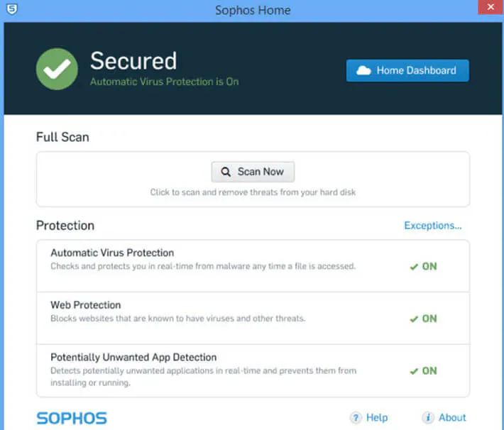Click the magnifying glass scan icon
This screenshot has width=504, height=430.
pyautogui.click(x=226, y=172)
